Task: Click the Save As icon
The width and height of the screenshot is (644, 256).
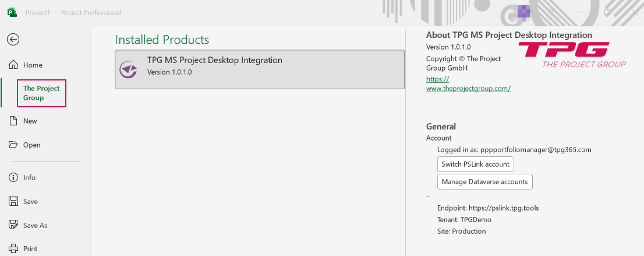Action: [x=13, y=225]
